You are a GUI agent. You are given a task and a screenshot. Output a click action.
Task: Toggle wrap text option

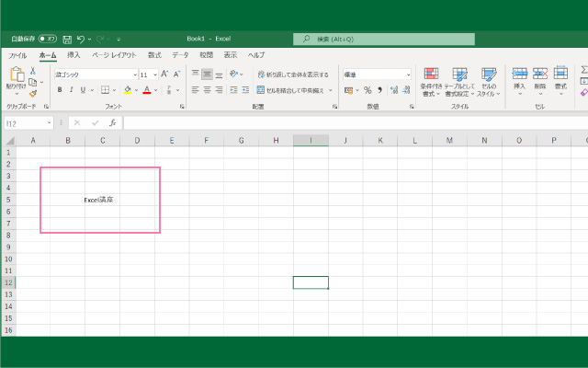pyautogui.click(x=293, y=75)
